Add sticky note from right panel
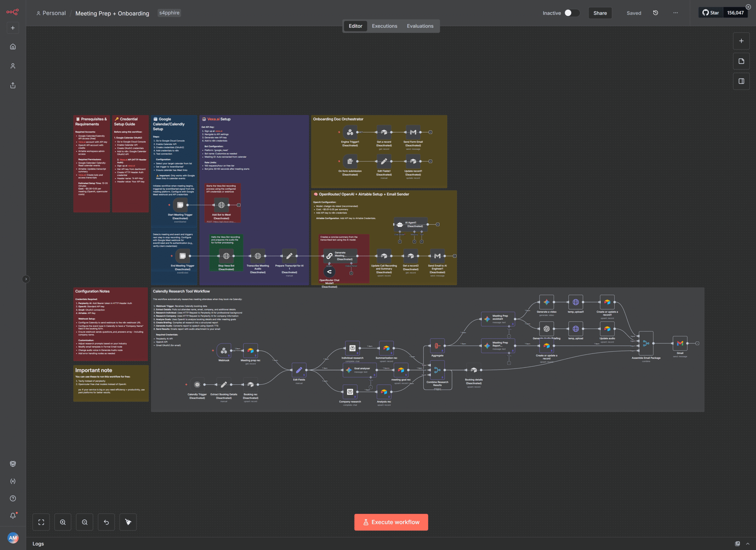 (x=741, y=61)
